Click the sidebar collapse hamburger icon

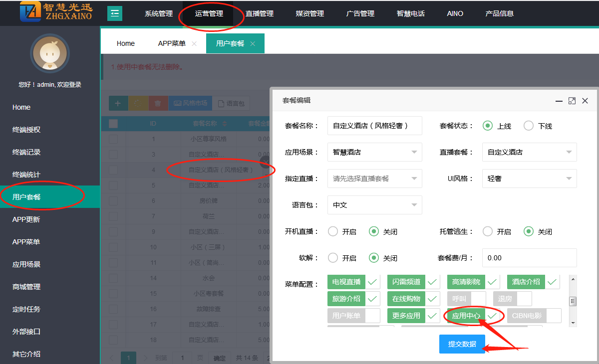pos(115,13)
